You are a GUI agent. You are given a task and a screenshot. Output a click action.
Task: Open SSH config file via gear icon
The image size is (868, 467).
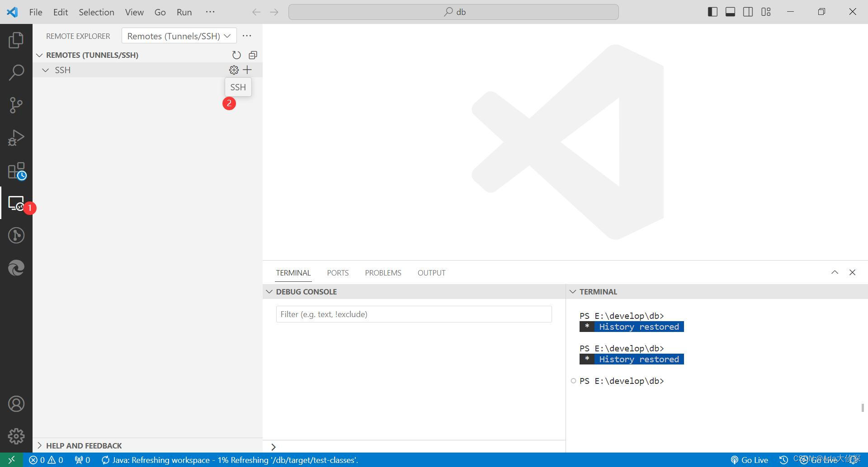[234, 70]
